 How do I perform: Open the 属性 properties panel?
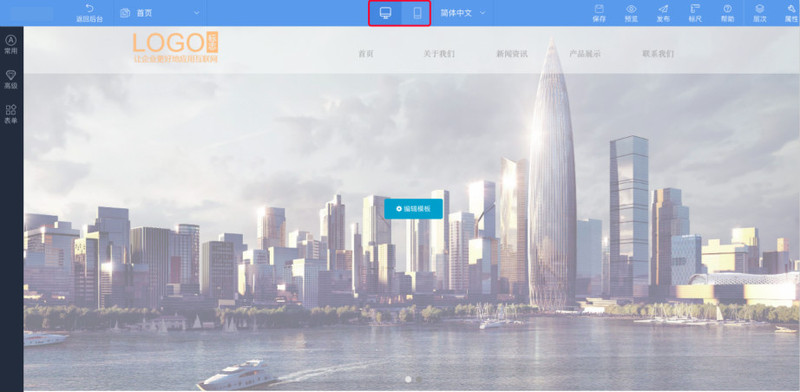pyautogui.click(x=791, y=9)
